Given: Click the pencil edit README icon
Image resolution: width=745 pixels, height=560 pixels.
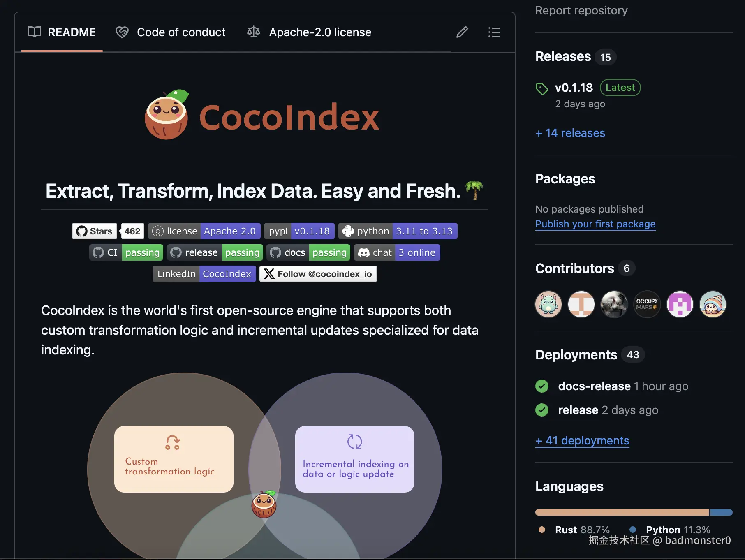Looking at the screenshot, I should (x=462, y=32).
